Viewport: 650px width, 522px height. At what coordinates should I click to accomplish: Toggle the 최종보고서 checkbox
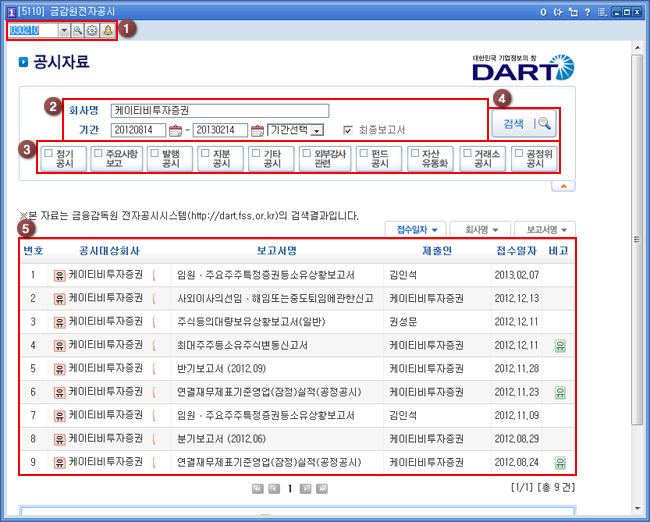(x=348, y=130)
